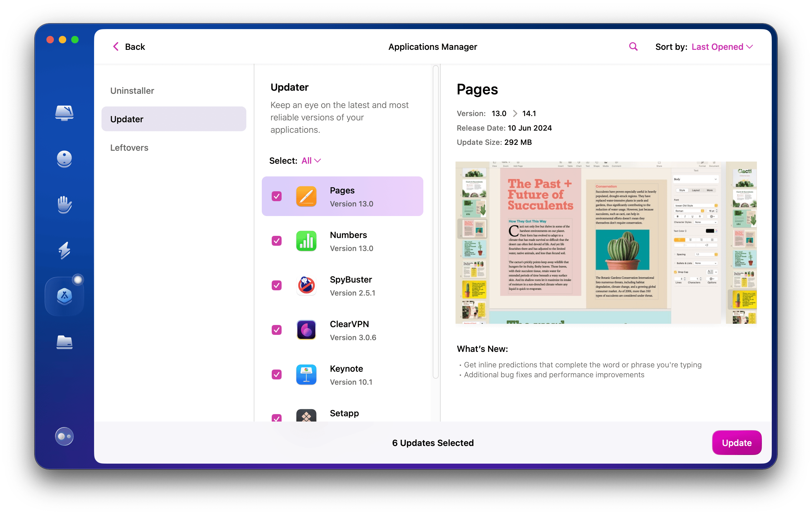Click the assistant icon at sidebar bottom
This screenshot has width=812, height=515.
pyautogui.click(x=64, y=436)
